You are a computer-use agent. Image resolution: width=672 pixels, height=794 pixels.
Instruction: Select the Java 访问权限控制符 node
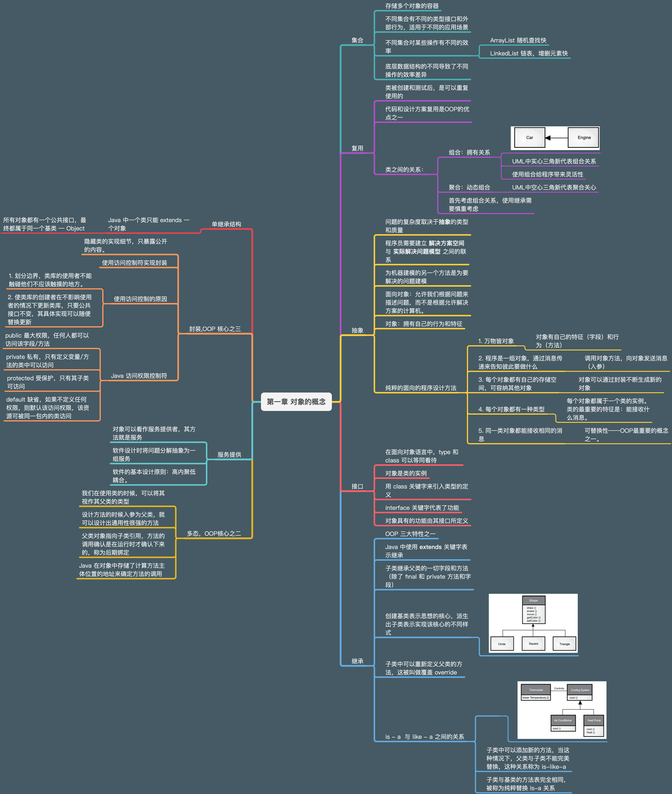point(139,376)
